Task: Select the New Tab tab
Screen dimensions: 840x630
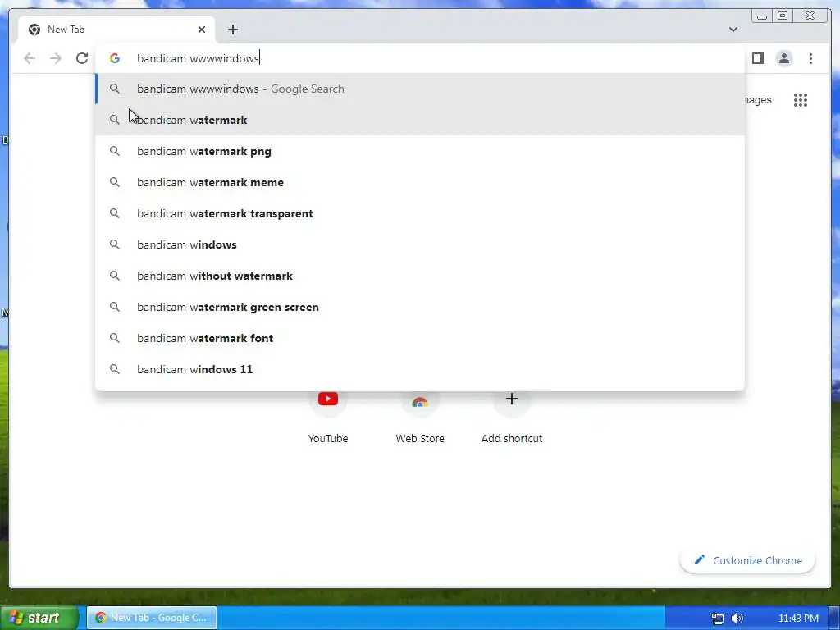Action: (x=116, y=30)
